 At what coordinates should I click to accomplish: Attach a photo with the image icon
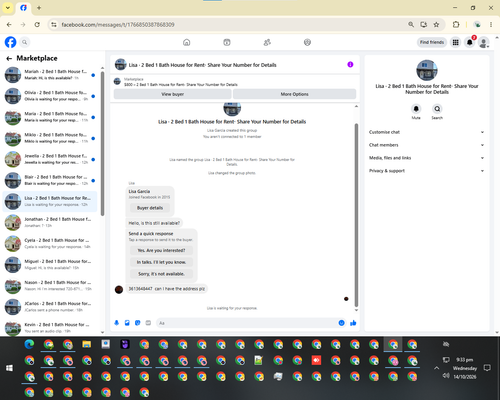coord(127,323)
